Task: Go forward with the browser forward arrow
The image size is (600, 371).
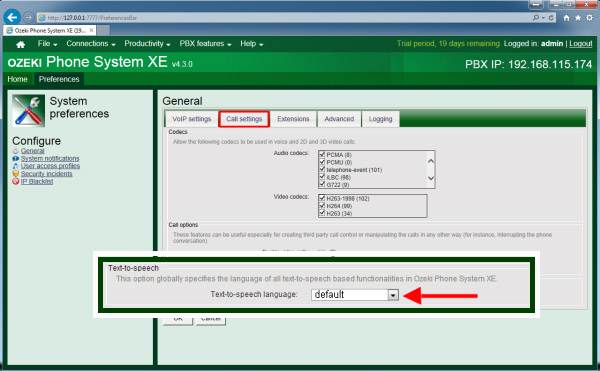Action: (x=29, y=18)
